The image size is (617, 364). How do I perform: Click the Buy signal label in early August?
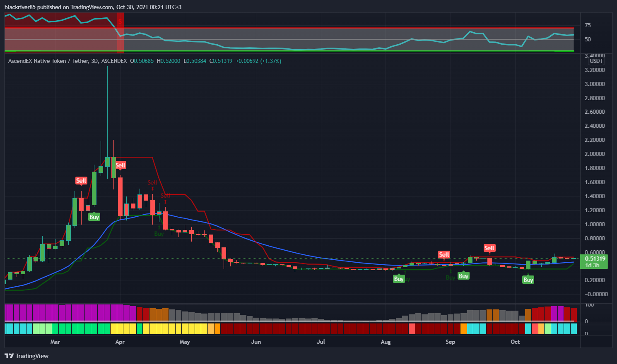(399, 279)
